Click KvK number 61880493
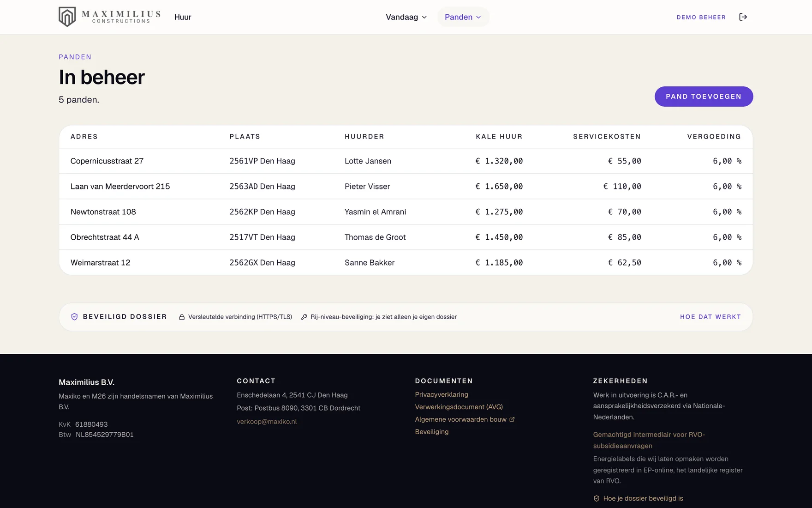812x508 pixels. [x=91, y=424]
